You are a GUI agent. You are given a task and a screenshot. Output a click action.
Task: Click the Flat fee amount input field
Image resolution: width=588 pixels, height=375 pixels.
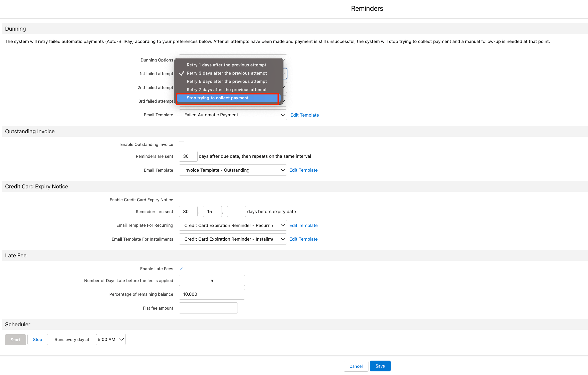point(208,308)
